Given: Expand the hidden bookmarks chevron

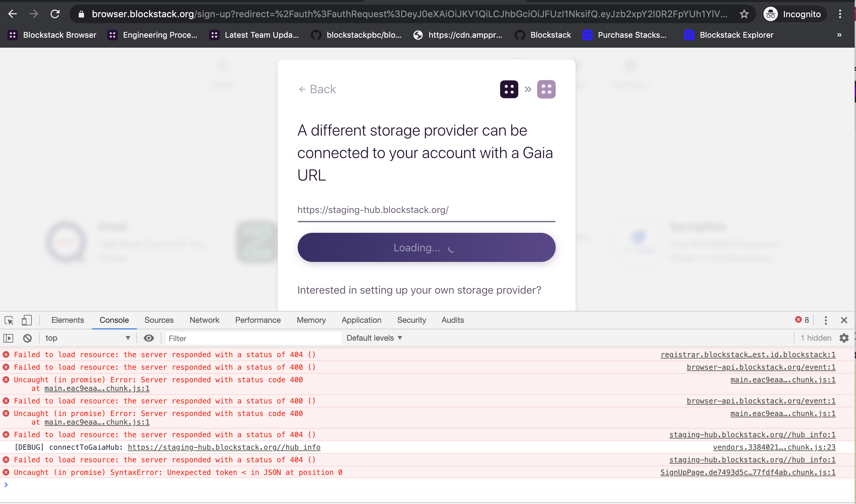Looking at the screenshot, I should [839, 35].
